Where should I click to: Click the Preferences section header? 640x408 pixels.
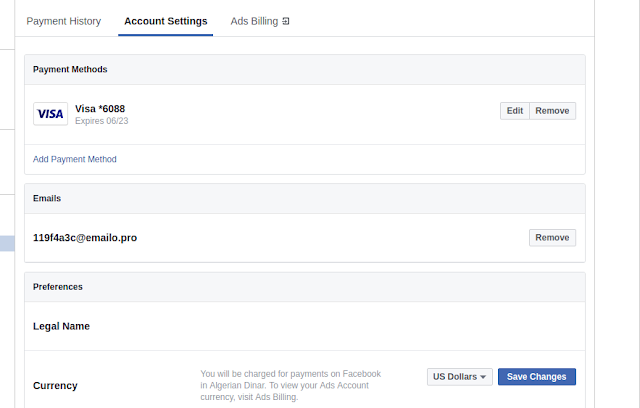tap(305, 287)
